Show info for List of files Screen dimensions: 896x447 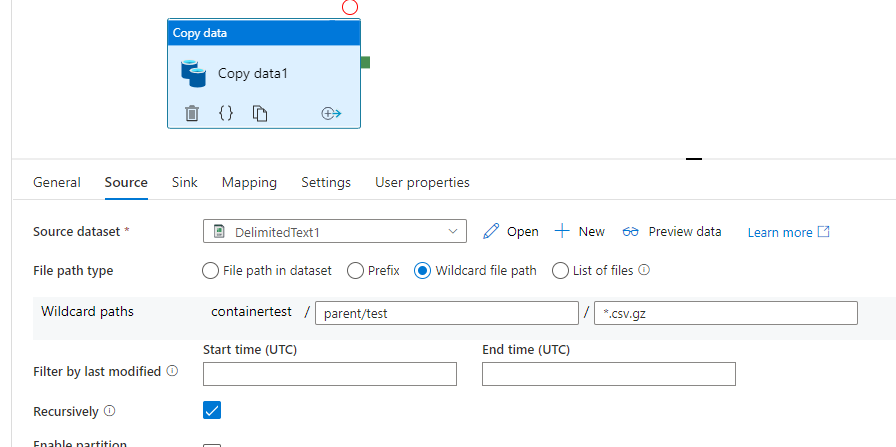coord(644,270)
